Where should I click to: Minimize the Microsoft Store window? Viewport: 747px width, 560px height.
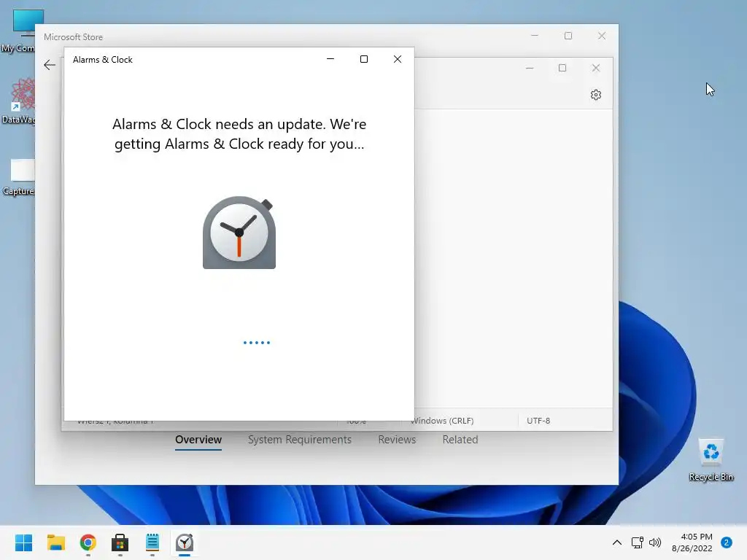(x=535, y=36)
